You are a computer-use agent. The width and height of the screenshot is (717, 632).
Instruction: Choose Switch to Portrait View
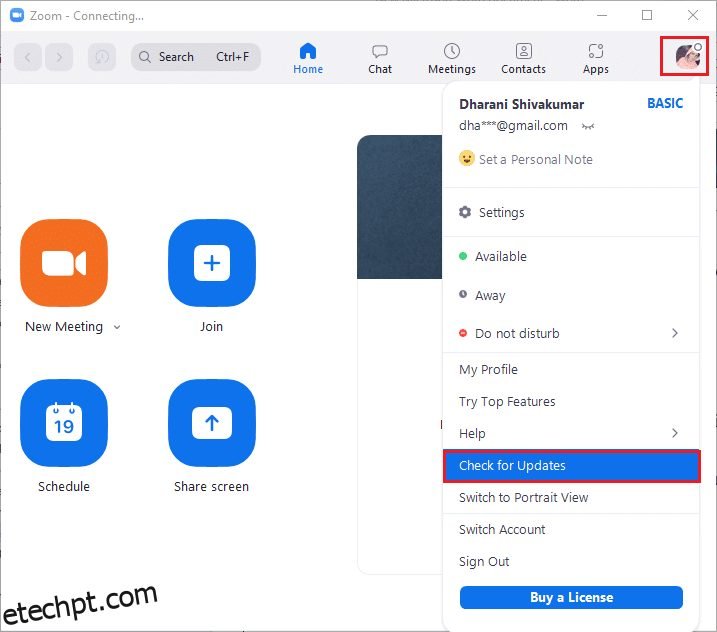pos(571,498)
